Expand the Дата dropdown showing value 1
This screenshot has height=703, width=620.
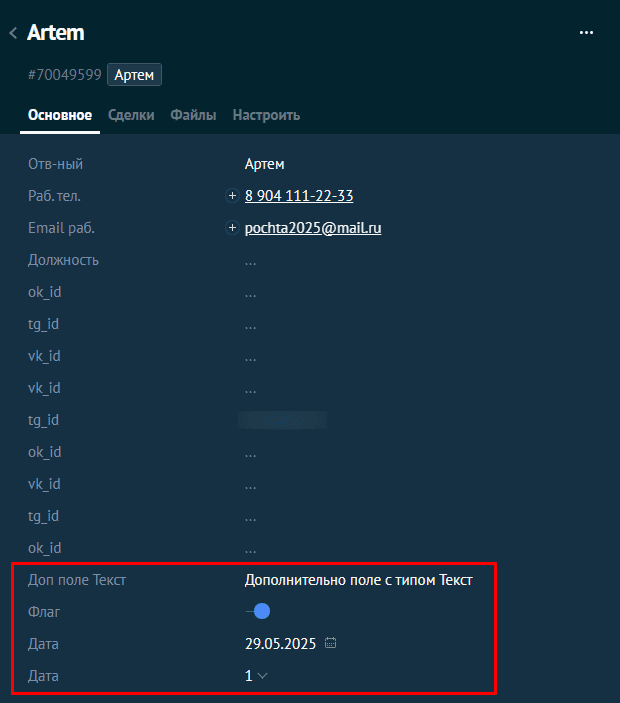(x=257, y=676)
